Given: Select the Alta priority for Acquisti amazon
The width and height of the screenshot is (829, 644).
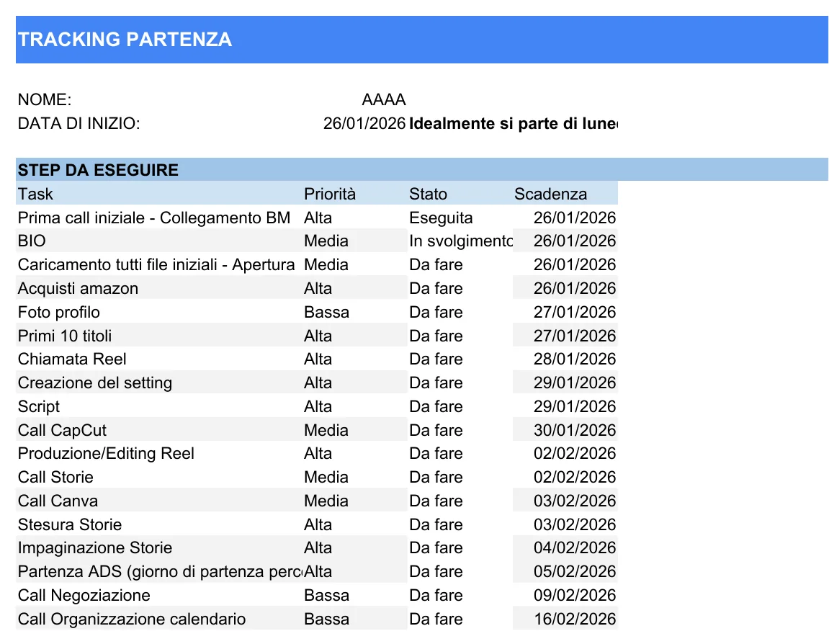Looking at the screenshot, I should tap(354, 288).
